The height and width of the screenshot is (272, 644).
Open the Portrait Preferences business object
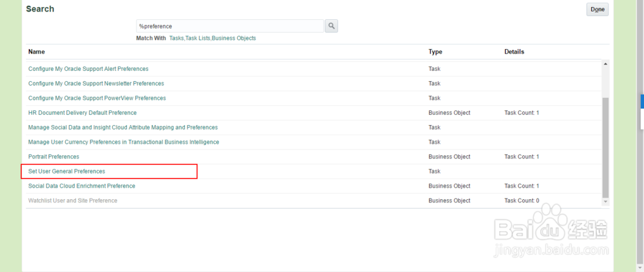[53, 157]
